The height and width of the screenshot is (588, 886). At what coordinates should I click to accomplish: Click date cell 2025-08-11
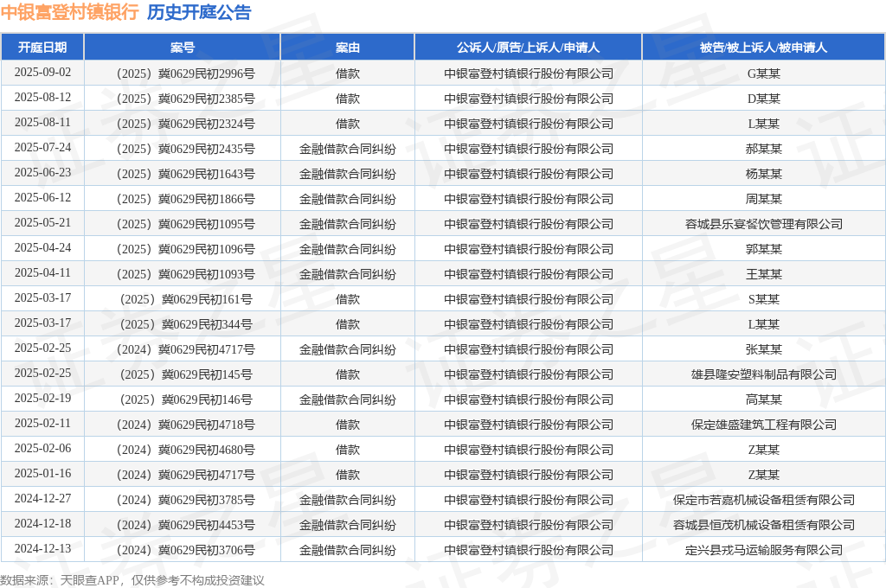[x=42, y=123]
